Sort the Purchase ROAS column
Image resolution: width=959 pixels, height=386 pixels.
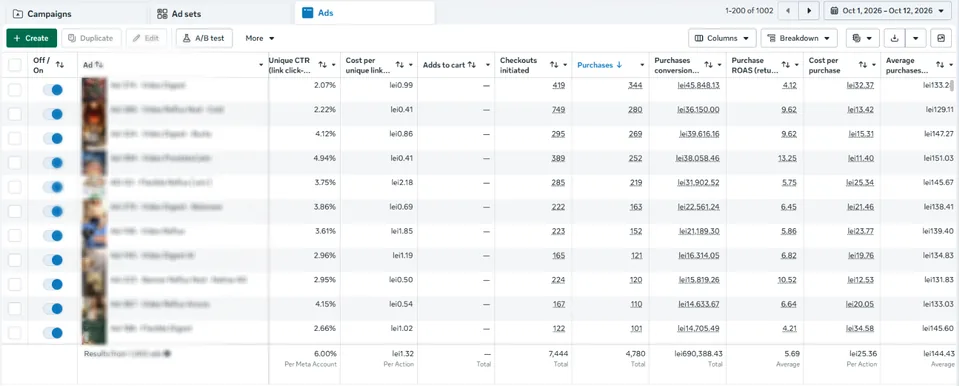point(785,65)
